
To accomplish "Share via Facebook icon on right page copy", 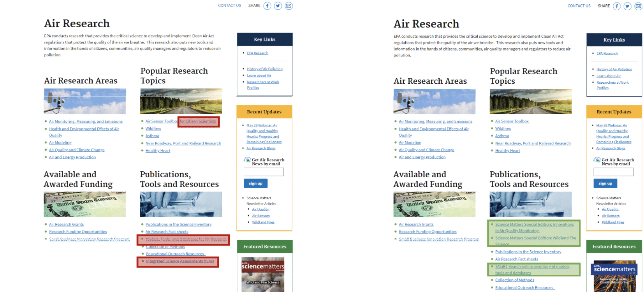I will click(x=617, y=6).
